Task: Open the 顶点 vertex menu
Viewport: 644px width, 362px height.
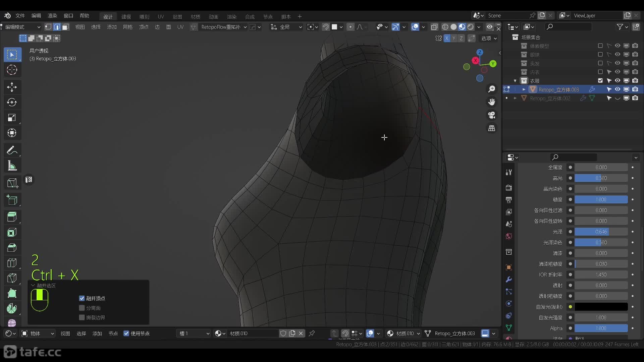Action: 144,27
